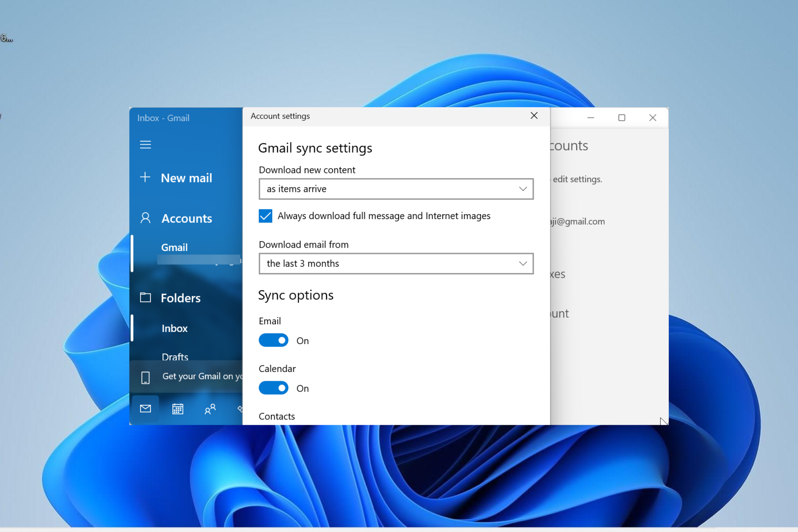This screenshot has width=798, height=532.
Task: Select as items arrive from dropdown
Action: coord(395,189)
